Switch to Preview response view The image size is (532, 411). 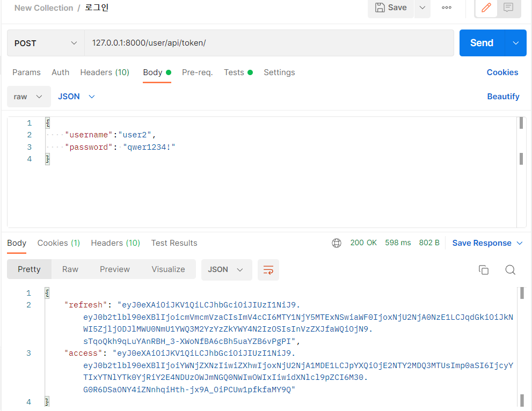[115, 269]
